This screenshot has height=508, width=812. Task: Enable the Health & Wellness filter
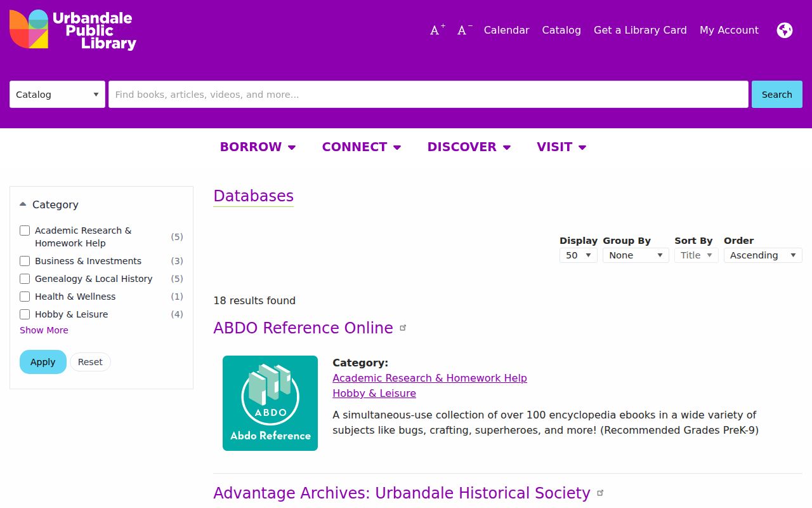25,297
